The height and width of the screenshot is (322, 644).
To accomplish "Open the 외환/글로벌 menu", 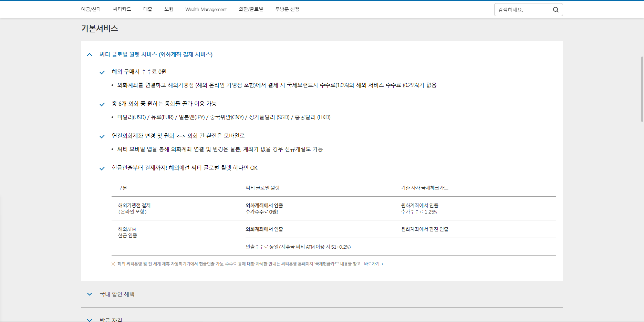I will pos(251,9).
